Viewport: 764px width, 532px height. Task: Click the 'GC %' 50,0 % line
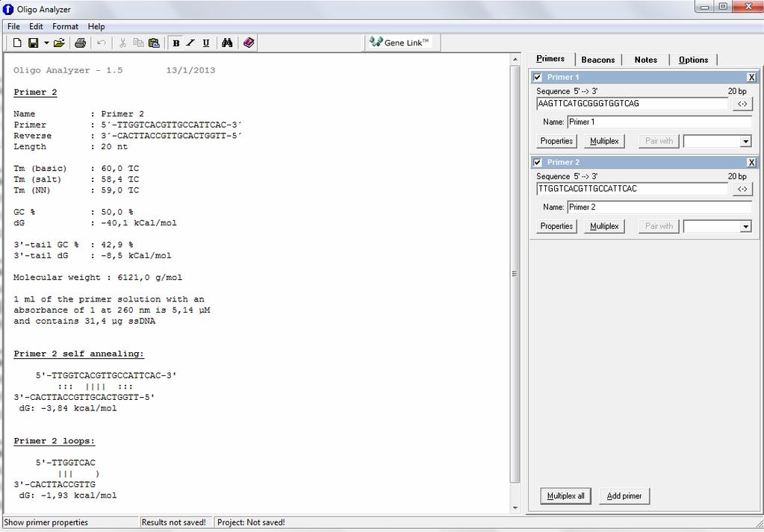[74, 212]
